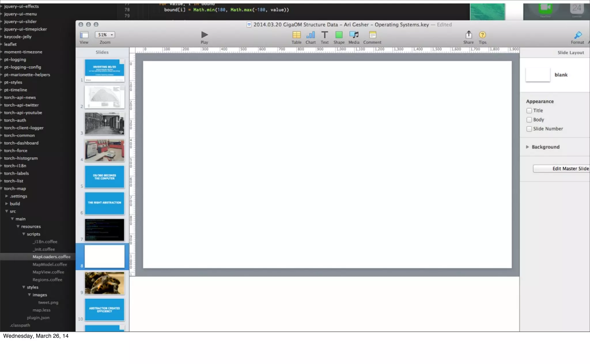The image size is (590, 364).
Task: Insert a Table from toolbar
Action: pos(296,35)
